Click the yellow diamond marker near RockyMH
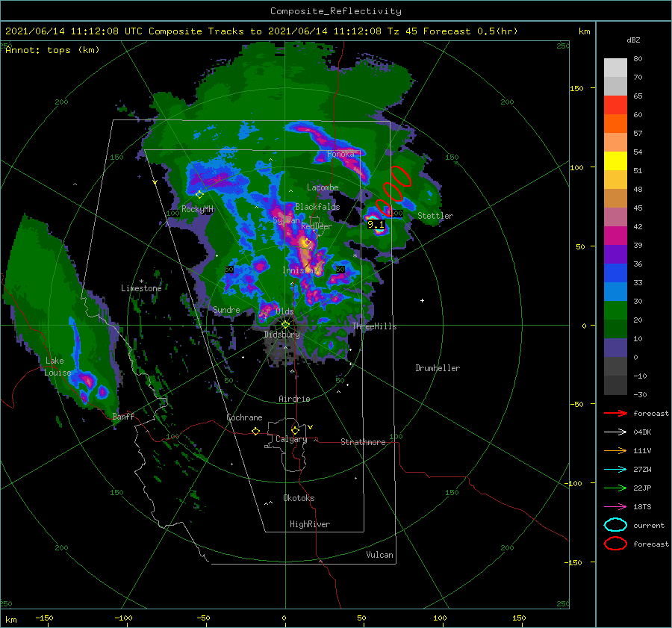This screenshot has height=628, width=672. tap(199, 195)
